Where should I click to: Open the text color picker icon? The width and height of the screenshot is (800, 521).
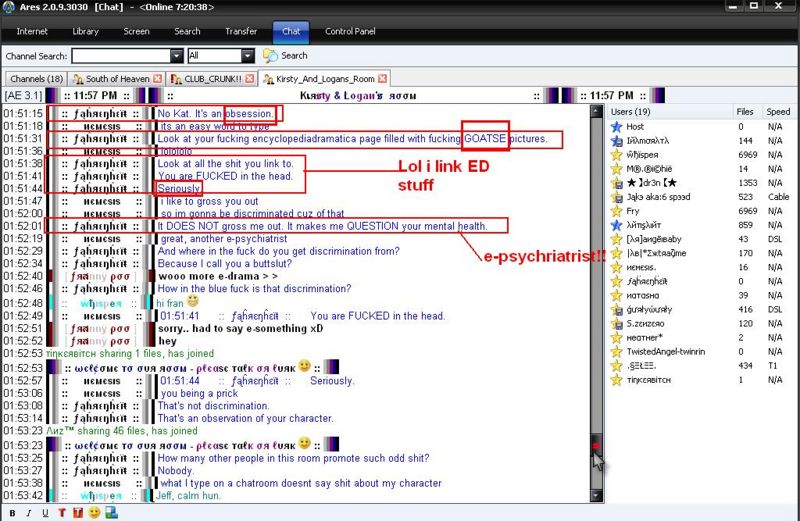click(x=62, y=513)
